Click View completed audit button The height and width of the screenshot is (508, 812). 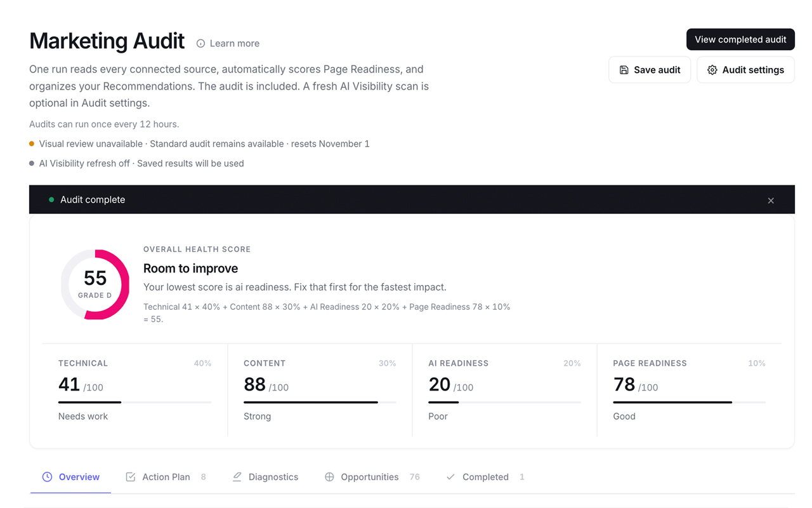pyautogui.click(x=740, y=39)
